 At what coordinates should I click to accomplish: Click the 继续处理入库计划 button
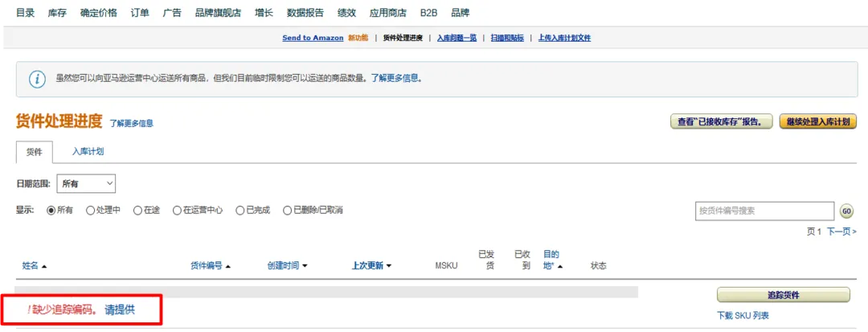coord(817,121)
